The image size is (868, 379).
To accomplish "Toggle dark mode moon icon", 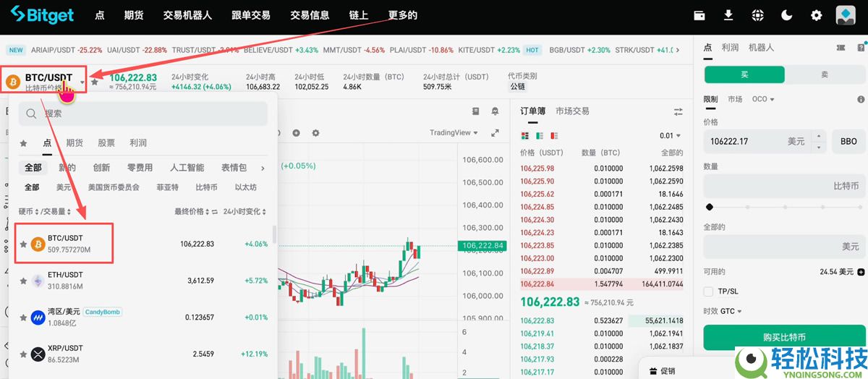I will pyautogui.click(x=787, y=15).
